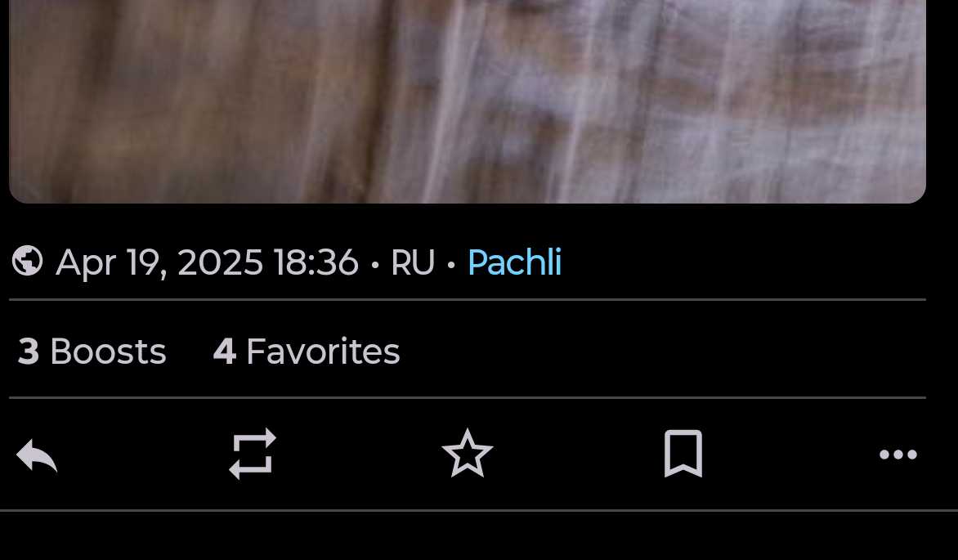Open the blurred attached image
The width and height of the screenshot is (958, 560).
point(468,101)
